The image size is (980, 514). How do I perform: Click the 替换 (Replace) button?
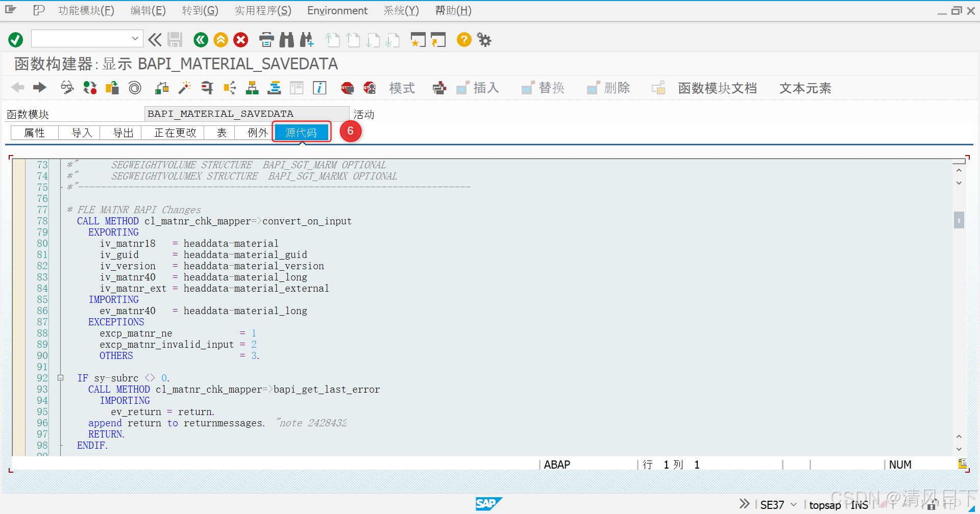pyautogui.click(x=543, y=88)
